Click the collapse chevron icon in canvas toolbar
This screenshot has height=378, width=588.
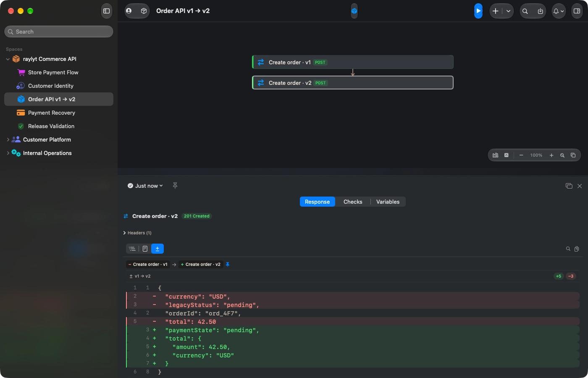tap(507, 155)
